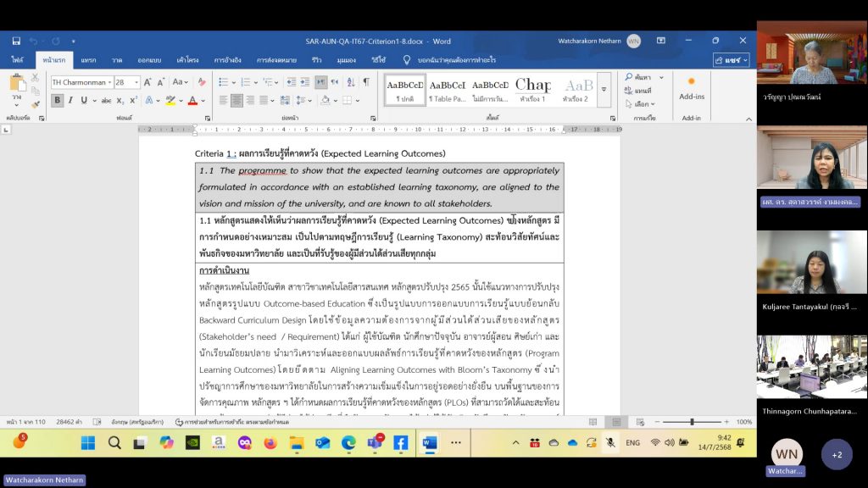Switch to the เค้าโครง (Layout) tab
Screen dimensions: 868x488
point(187,60)
